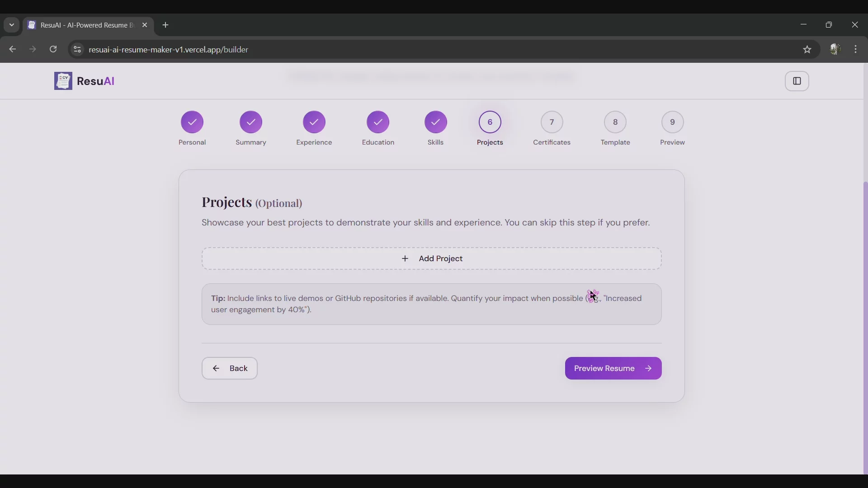
Task: Jump to the Template step
Action: pyautogui.click(x=615, y=122)
